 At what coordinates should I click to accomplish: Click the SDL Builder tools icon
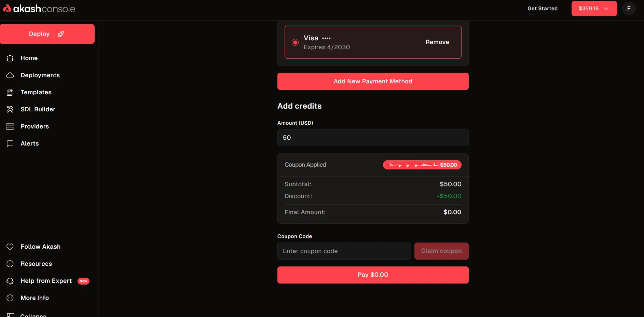click(10, 109)
